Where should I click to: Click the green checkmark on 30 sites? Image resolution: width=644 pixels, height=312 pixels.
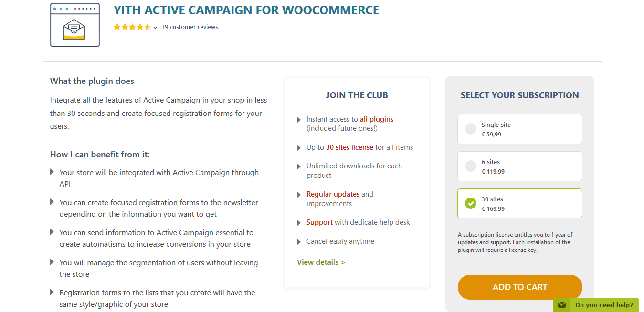click(471, 203)
